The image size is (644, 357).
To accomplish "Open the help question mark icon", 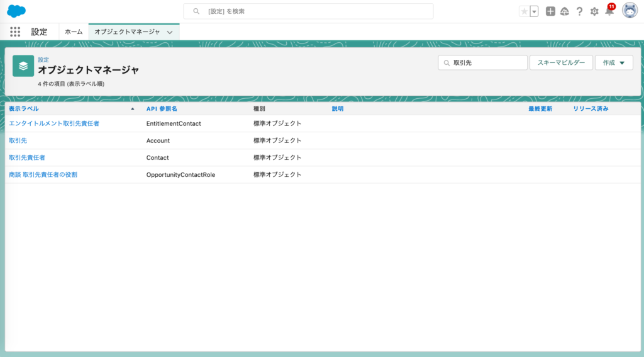I will pos(579,11).
